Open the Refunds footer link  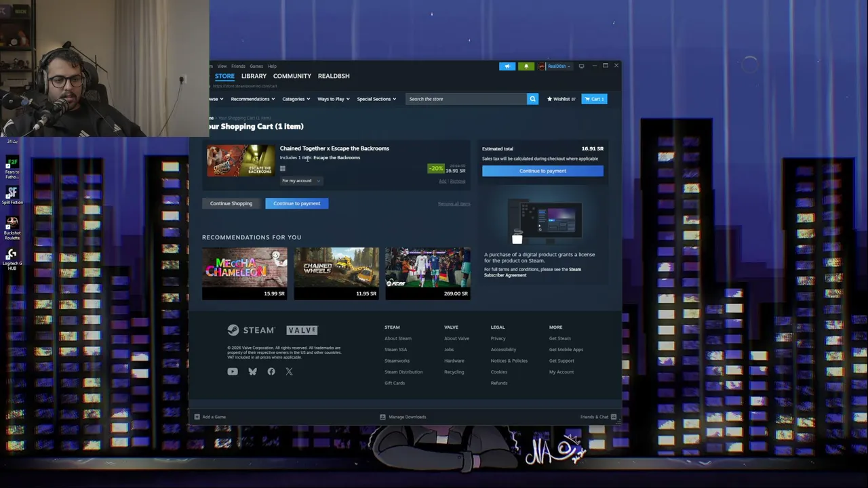(499, 383)
